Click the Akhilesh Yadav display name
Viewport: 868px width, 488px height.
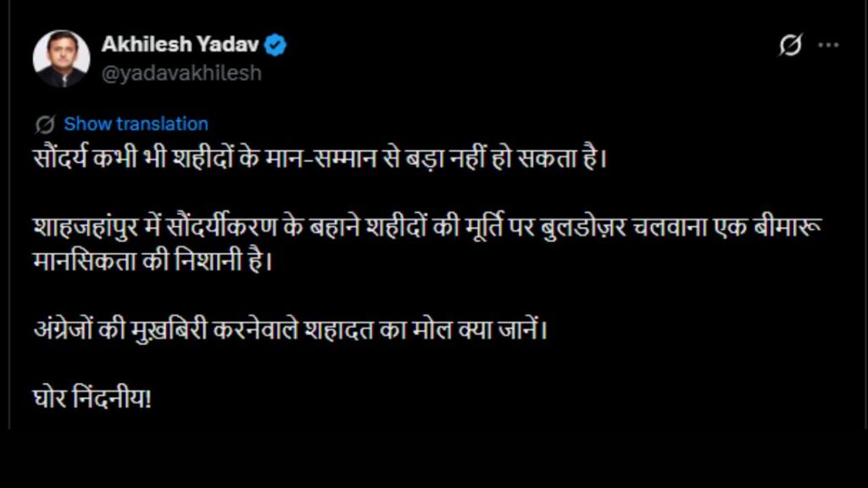click(178, 46)
